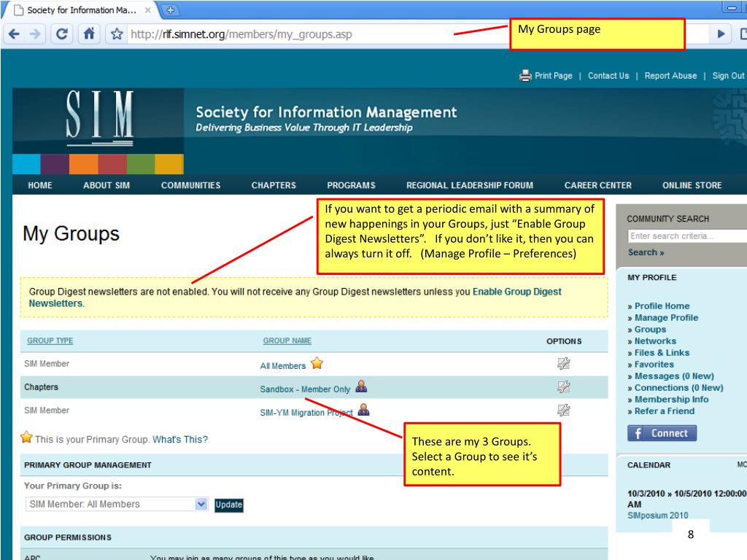Click the member icon beside Sandbox - Member Only

(x=362, y=386)
